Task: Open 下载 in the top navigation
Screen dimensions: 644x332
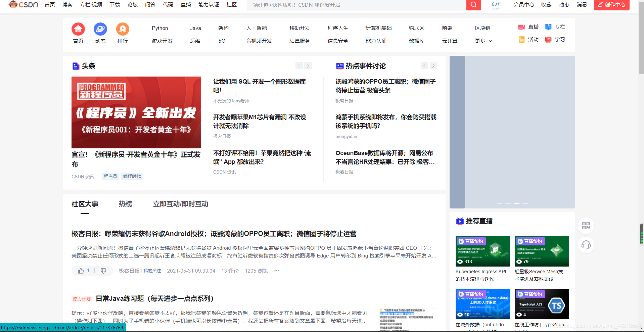Action: point(115,5)
